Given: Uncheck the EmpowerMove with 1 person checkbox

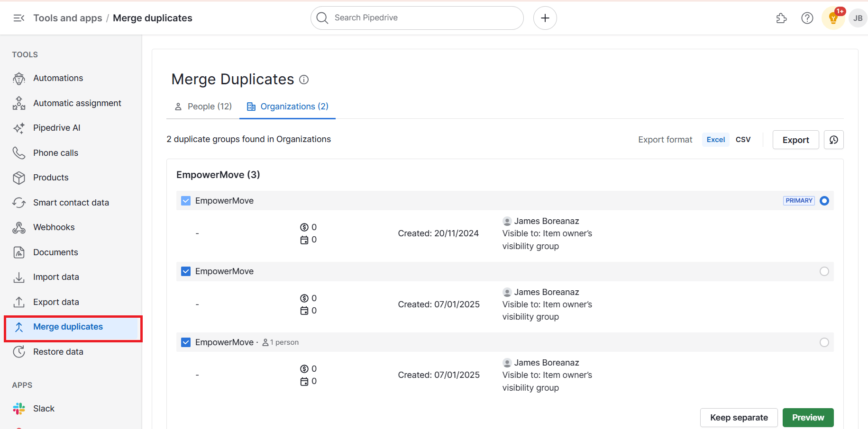Looking at the screenshot, I should tap(186, 342).
